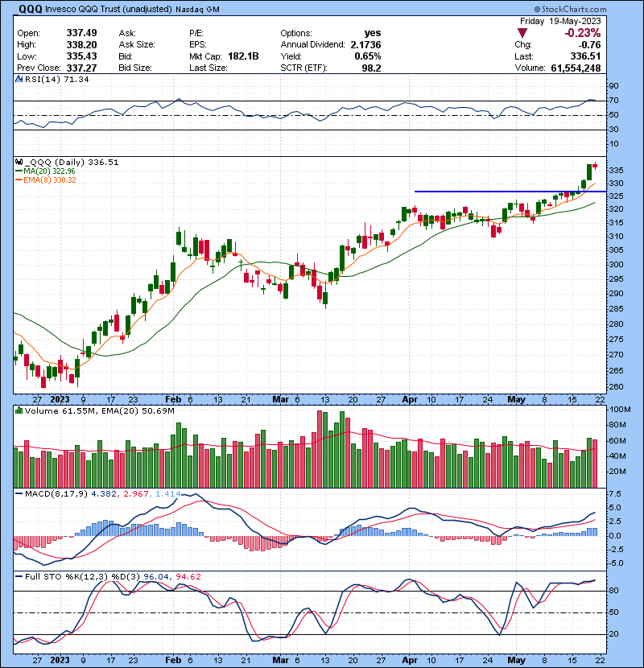Click the Volume 61.55M, EMA(20) 50.69M label
644x668 pixels.
click(99, 411)
